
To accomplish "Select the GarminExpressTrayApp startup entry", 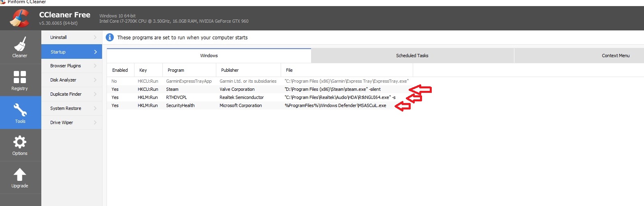I will 189,81.
